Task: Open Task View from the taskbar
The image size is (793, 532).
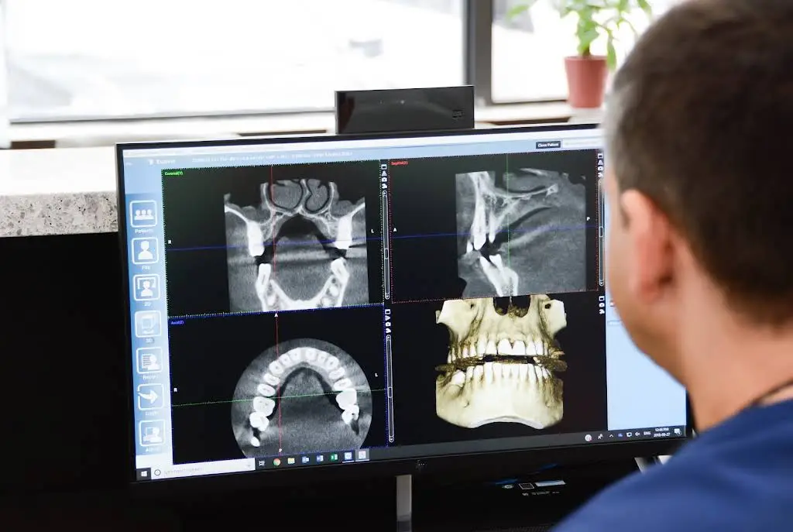Action: [x=262, y=463]
